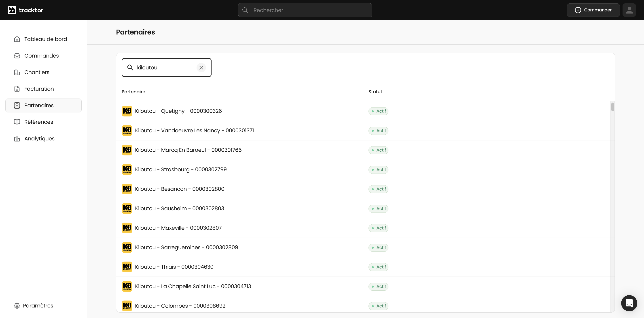Open Kiloutou - La Chapelle Saint Luc - 0000304713
Screen dimensions: 644x318
[x=193, y=286]
